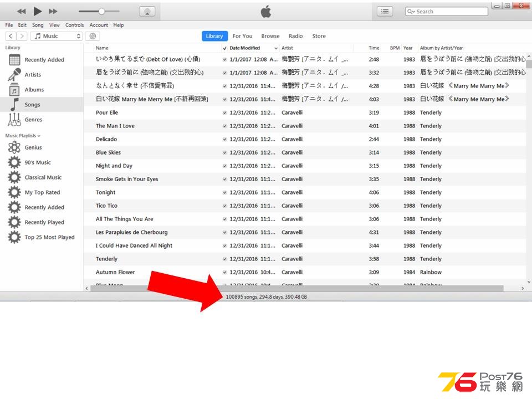Open the Up Next list icon
The width and height of the screenshot is (532, 399).
(385, 11)
